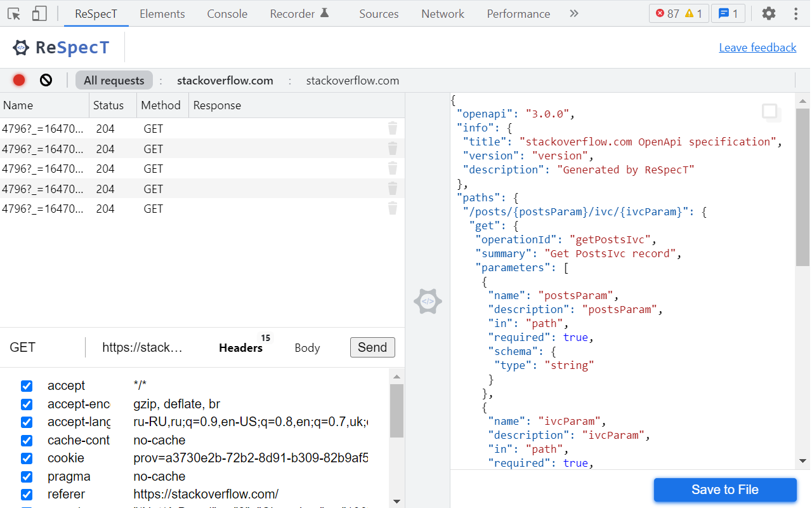Click the "title" line in the spec
Image resolution: width=812 pixels, height=508 pixels.
pyautogui.click(x=622, y=142)
